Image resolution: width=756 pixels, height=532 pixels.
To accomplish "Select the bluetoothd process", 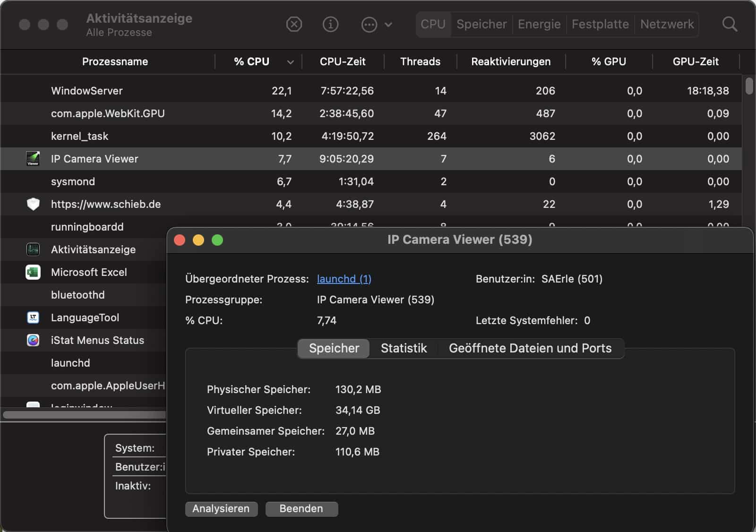I will point(78,295).
